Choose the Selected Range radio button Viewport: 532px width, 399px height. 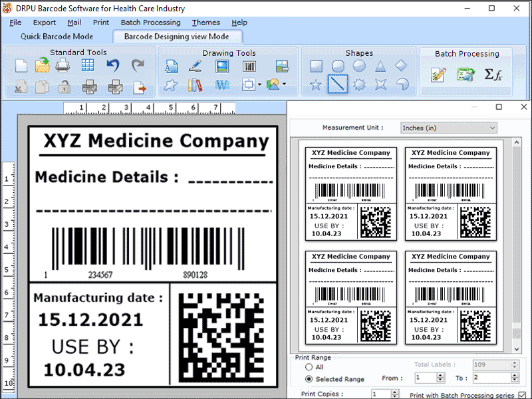(x=309, y=379)
